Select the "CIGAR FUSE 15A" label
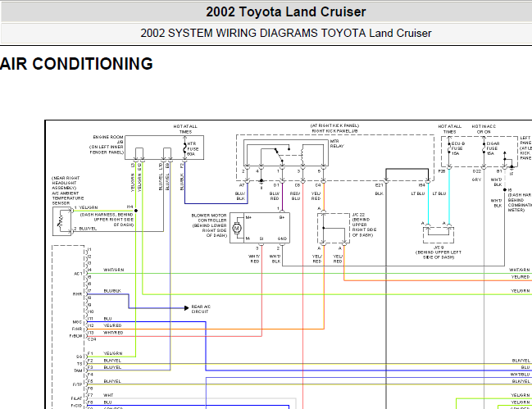This screenshot has height=409, width=532. [493, 148]
